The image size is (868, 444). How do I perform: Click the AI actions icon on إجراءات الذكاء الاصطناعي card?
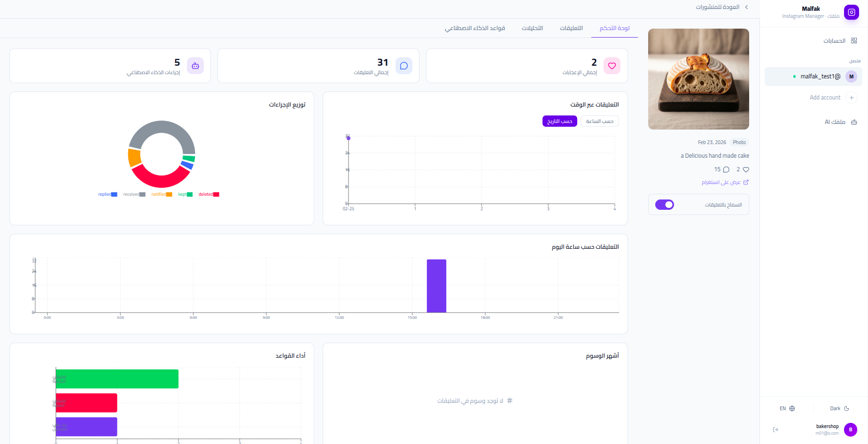tap(195, 66)
